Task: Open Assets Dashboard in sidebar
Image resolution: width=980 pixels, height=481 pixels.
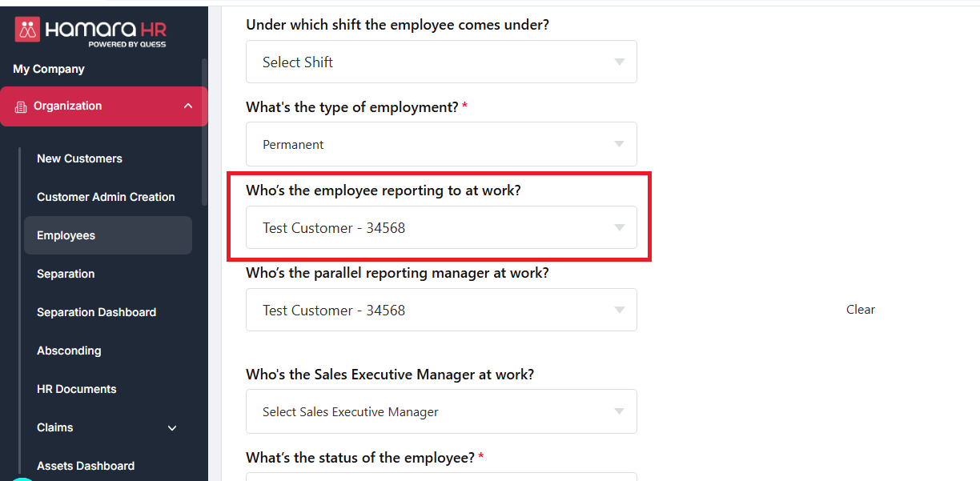Action: pyautogui.click(x=86, y=466)
